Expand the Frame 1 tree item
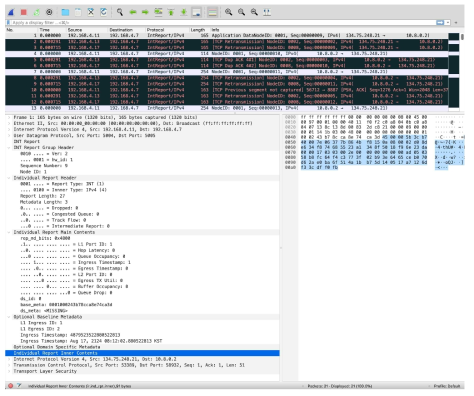This screenshot has width=474, height=396. pyautogui.click(x=9, y=117)
